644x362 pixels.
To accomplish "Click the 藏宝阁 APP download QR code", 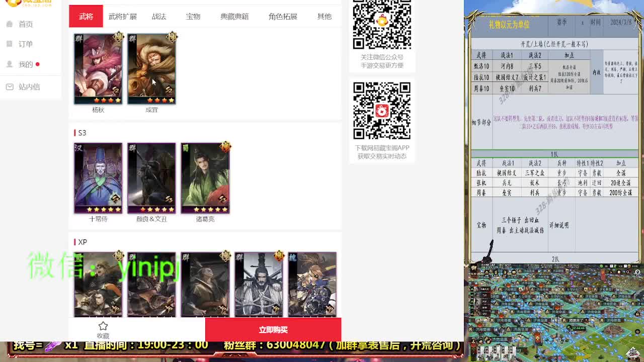I will pos(382,111).
